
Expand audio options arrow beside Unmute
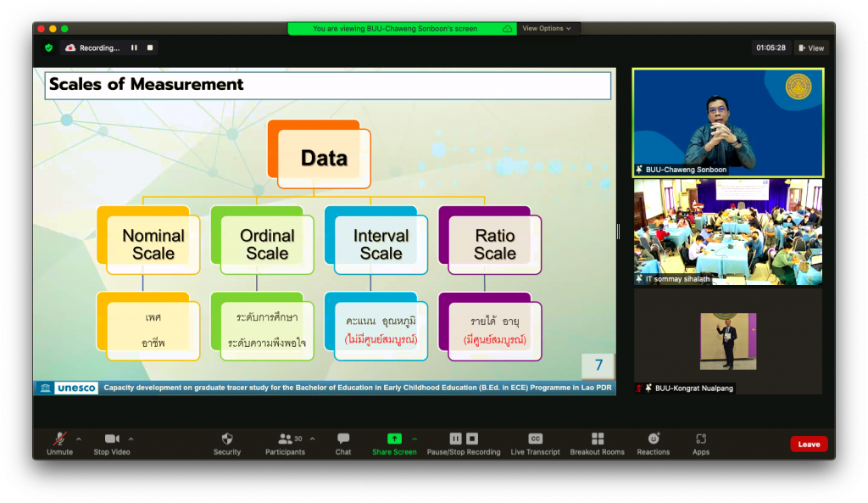pos(79,439)
